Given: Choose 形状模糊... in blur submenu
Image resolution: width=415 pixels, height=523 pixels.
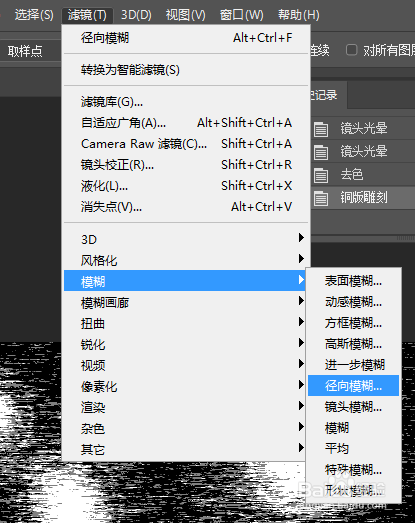Looking at the screenshot, I should coord(353,490).
